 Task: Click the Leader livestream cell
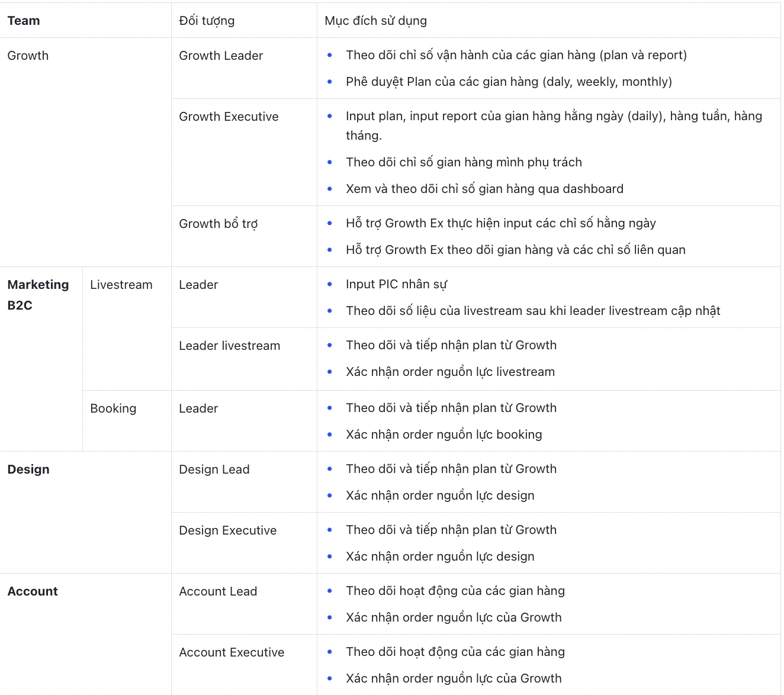click(x=229, y=346)
